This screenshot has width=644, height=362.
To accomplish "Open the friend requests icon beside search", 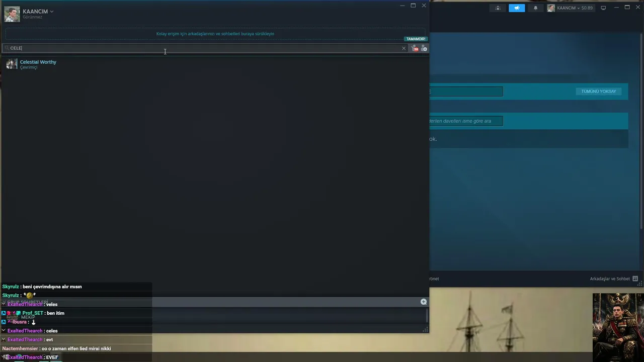I will coord(415,48).
